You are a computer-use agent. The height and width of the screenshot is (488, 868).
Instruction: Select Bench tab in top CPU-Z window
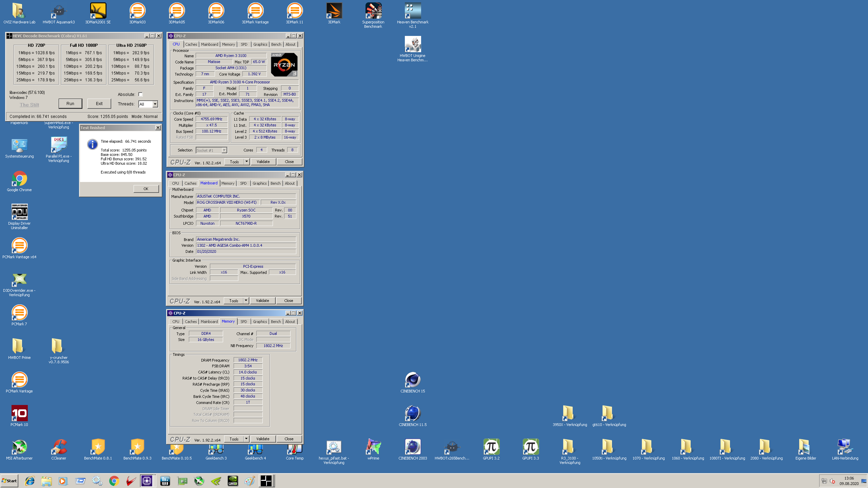276,44
